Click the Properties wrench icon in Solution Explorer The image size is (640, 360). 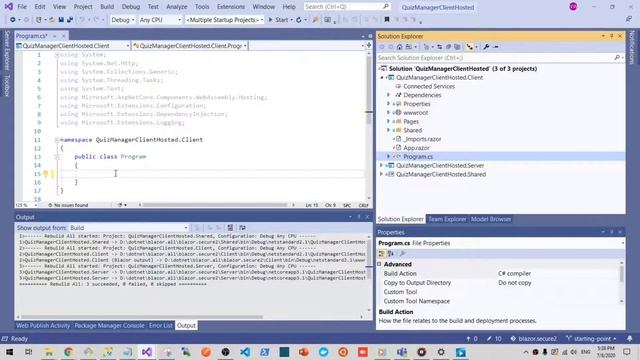486,47
